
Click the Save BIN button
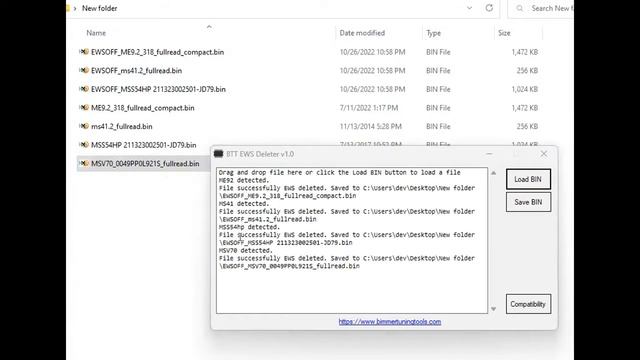point(528,202)
